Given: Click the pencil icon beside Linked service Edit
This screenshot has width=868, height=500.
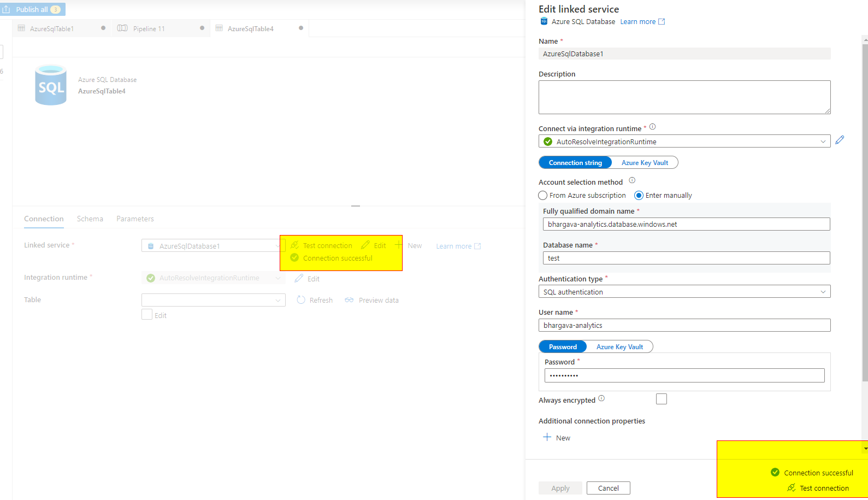Looking at the screenshot, I should [365, 245].
